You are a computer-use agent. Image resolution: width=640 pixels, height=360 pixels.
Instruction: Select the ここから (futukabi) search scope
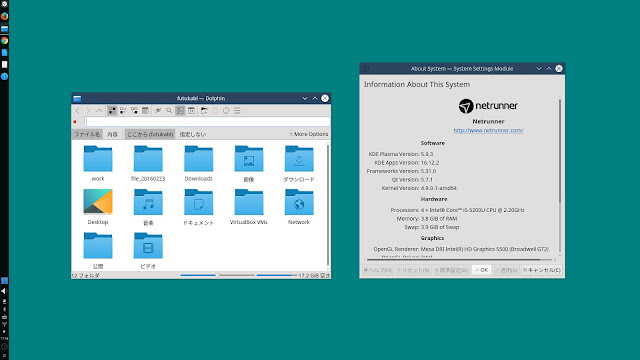coord(150,134)
